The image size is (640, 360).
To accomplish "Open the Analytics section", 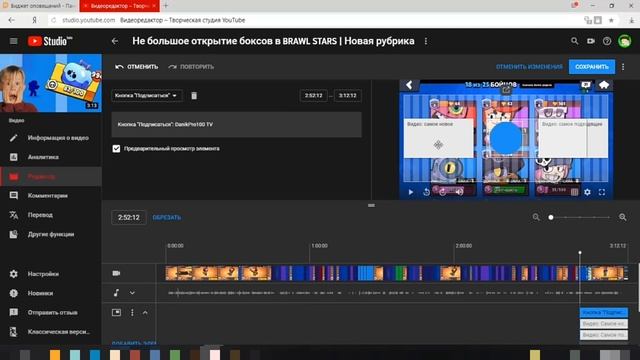I will (51, 157).
